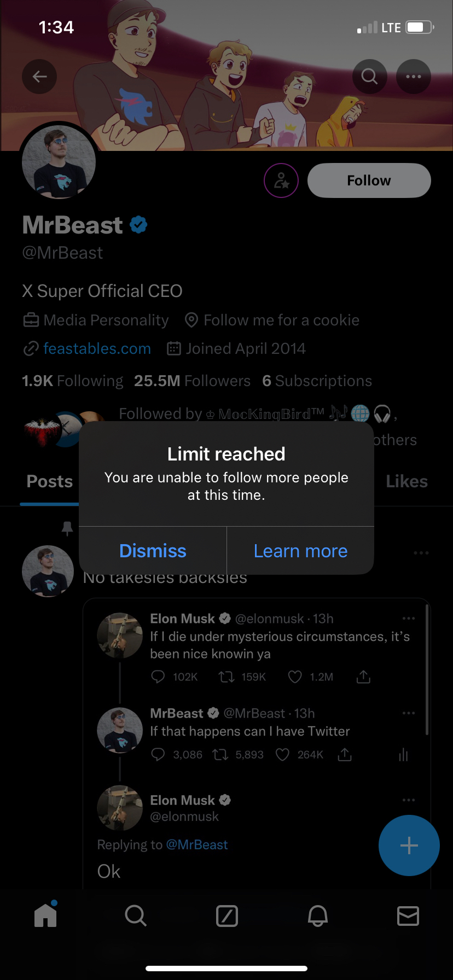Viewport: 453px width, 980px height.
Task: Open Messages envelope icon
Action: (408, 915)
